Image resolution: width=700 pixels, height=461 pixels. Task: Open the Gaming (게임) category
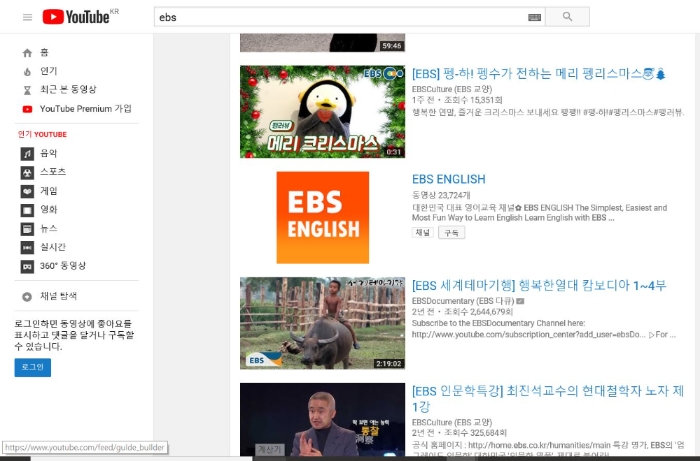coord(47,191)
